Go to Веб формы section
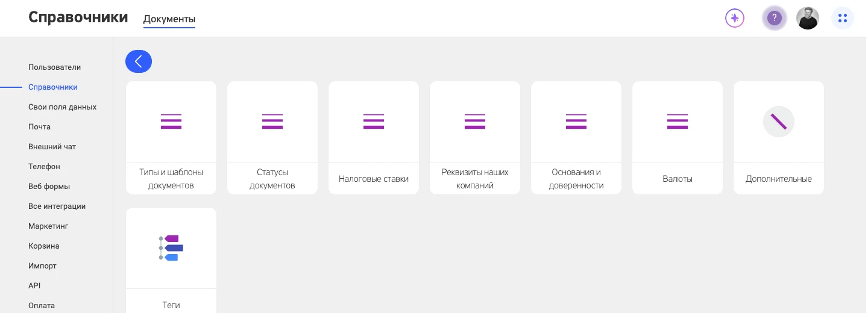Screen dimensions: 868x313 click(49, 187)
